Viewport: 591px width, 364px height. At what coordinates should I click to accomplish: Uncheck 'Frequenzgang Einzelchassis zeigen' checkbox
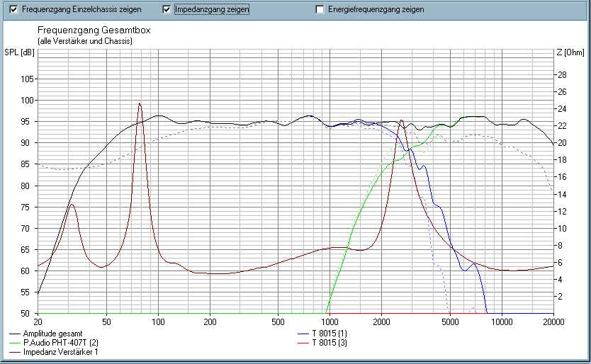coord(13,9)
